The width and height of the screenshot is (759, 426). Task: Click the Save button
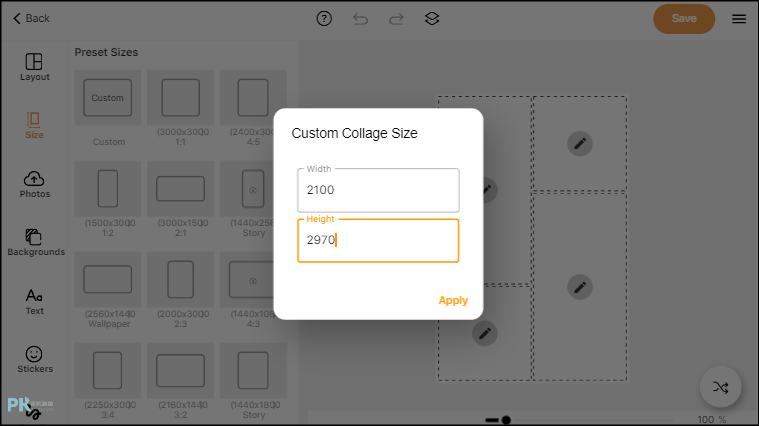click(x=684, y=19)
